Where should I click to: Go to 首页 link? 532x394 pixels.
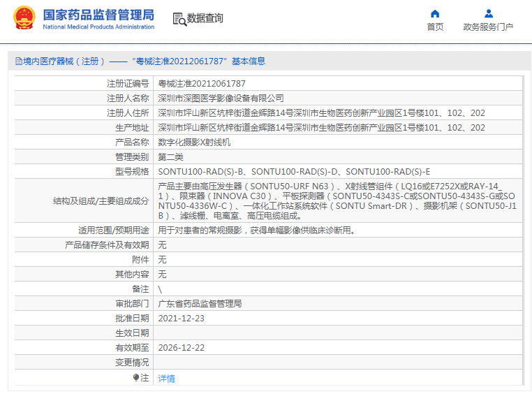pyautogui.click(x=435, y=27)
